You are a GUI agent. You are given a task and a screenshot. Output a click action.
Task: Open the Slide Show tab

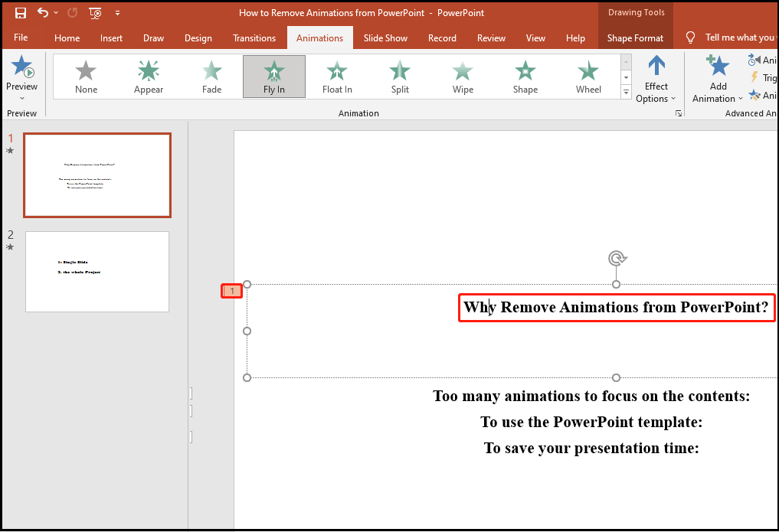click(x=385, y=38)
